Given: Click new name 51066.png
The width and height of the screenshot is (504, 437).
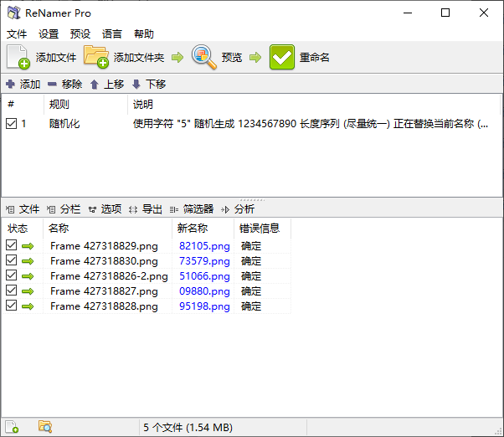Looking at the screenshot, I should point(204,276).
